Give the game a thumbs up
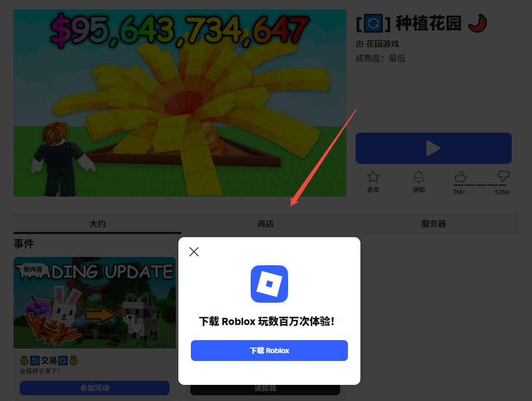 [x=460, y=177]
